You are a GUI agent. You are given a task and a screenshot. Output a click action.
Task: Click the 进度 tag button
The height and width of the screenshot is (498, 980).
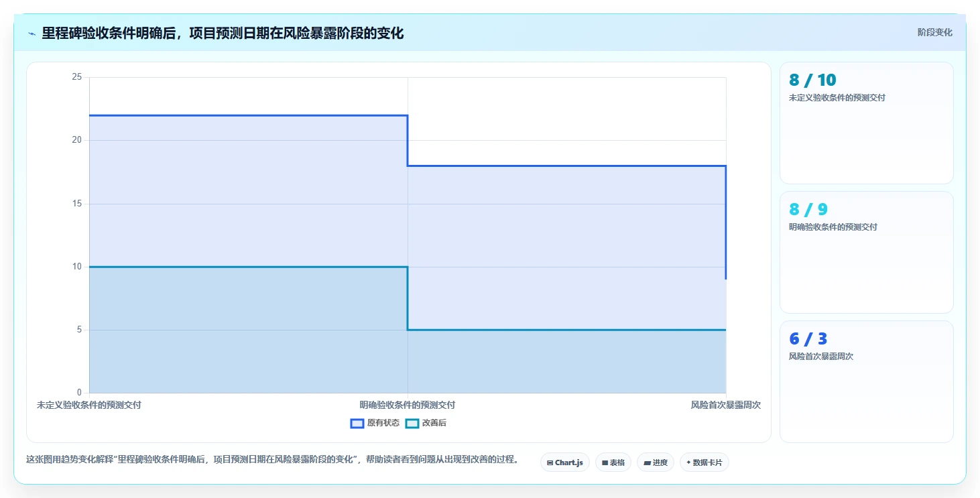(x=656, y=462)
